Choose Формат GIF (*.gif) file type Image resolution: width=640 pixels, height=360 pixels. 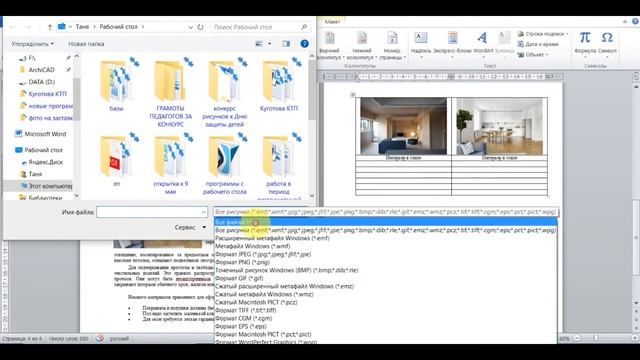point(385,278)
